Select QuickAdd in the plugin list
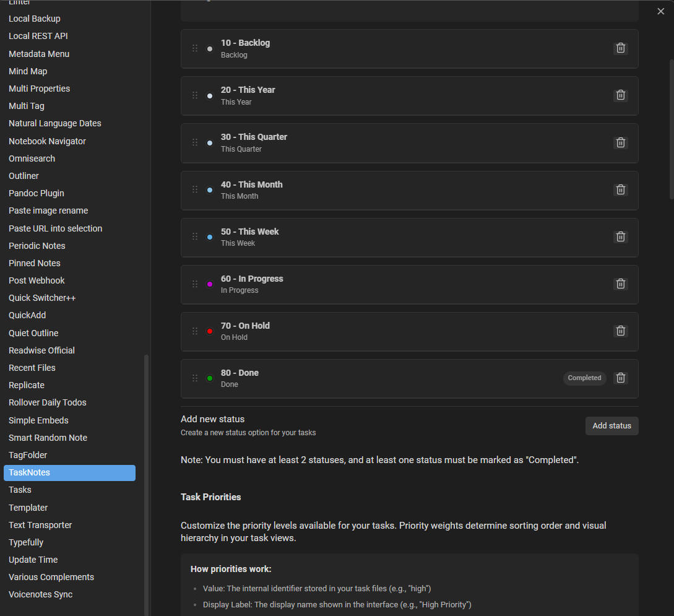 tap(27, 315)
